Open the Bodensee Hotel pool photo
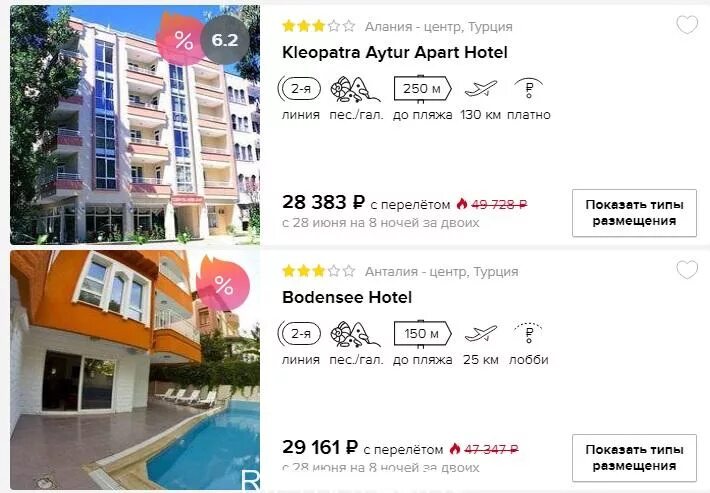Screen dimensions: 710x493 (x=135, y=370)
